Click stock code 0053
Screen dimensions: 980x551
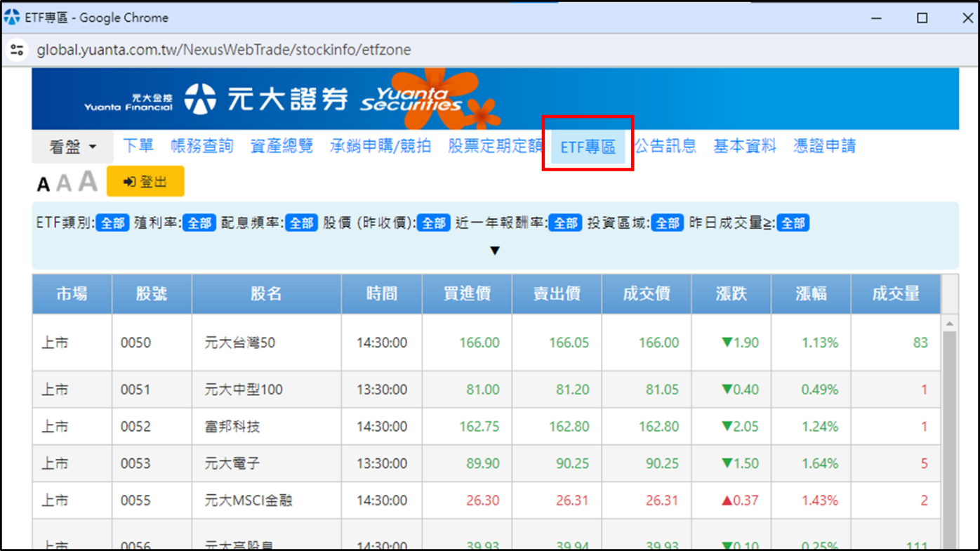pyautogui.click(x=136, y=464)
